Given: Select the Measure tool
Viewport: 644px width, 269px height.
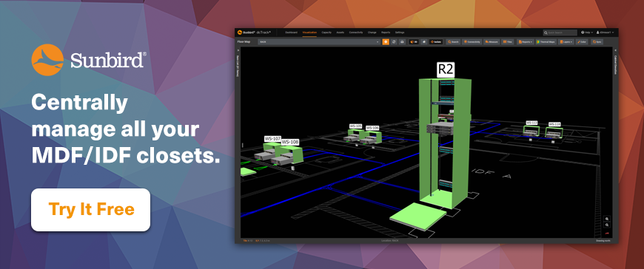Looking at the screenshot, I should click(492, 42).
